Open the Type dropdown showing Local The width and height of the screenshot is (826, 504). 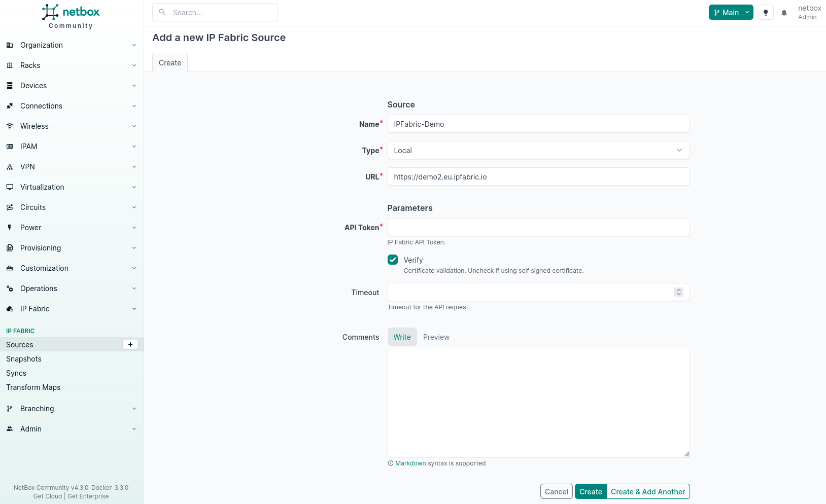tap(538, 151)
